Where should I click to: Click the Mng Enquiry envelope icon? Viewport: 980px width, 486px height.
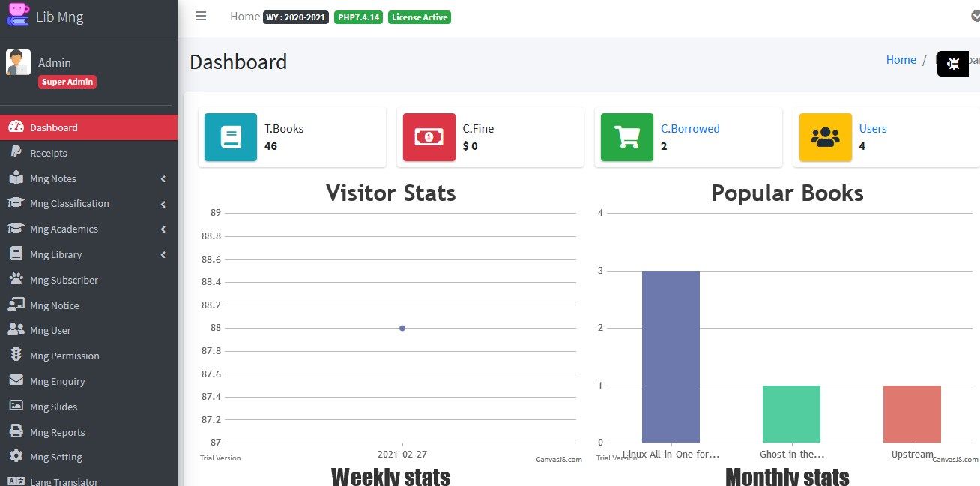(x=16, y=380)
